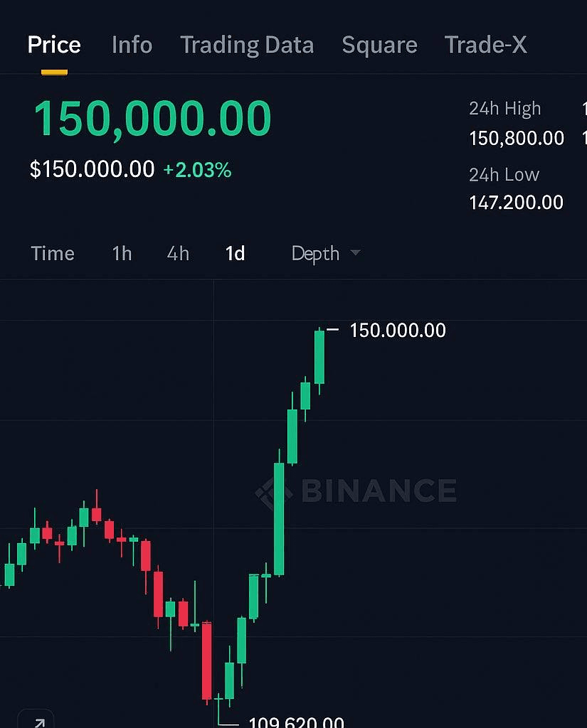Set chart interval to 4h
The image size is (587, 728).
click(178, 254)
